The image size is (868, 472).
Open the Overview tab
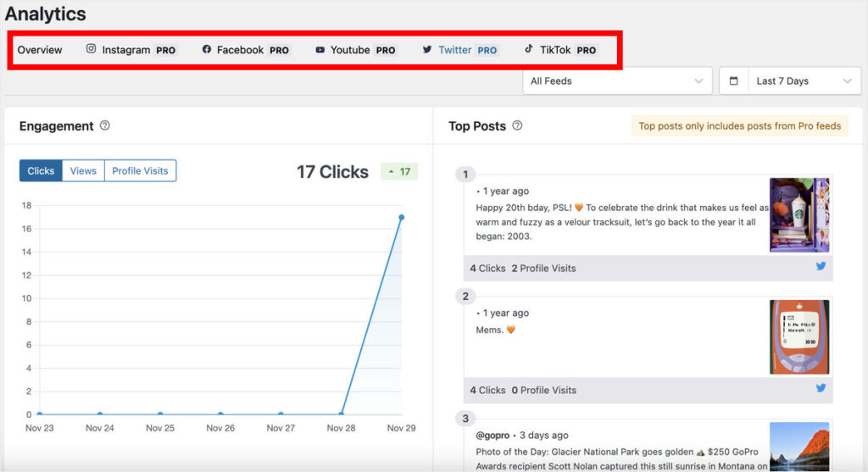[x=39, y=50]
